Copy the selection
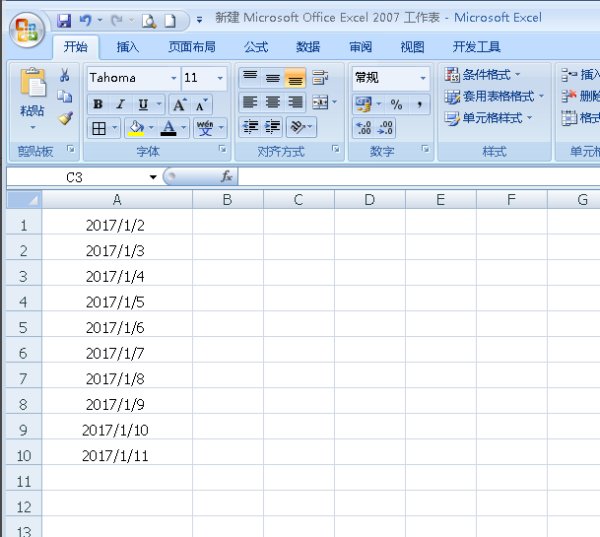The height and width of the screenshot is (537, 600). (65, 96)
